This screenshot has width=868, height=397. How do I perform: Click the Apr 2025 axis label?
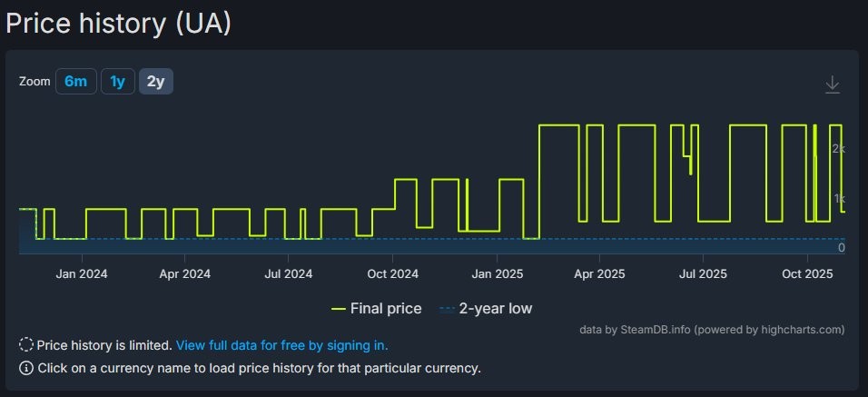598,273
